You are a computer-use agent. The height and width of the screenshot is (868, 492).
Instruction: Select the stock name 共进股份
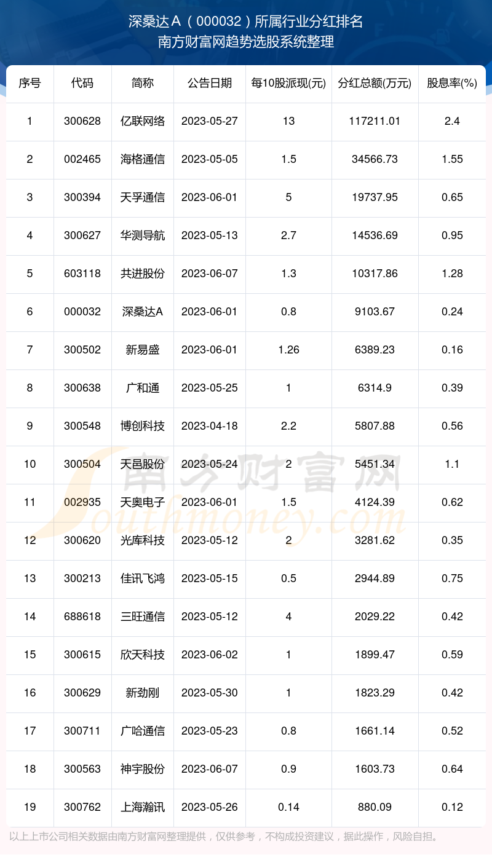coord(143,274)
